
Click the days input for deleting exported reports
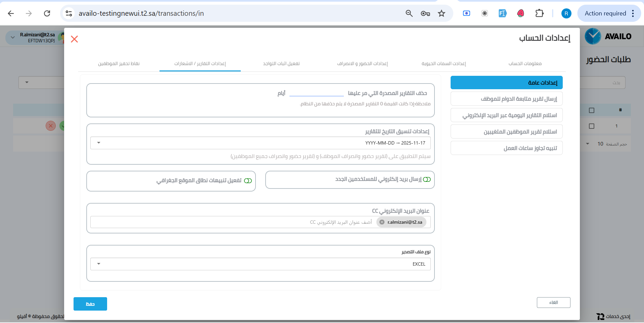pyautogui.click(x=316, y=93)
